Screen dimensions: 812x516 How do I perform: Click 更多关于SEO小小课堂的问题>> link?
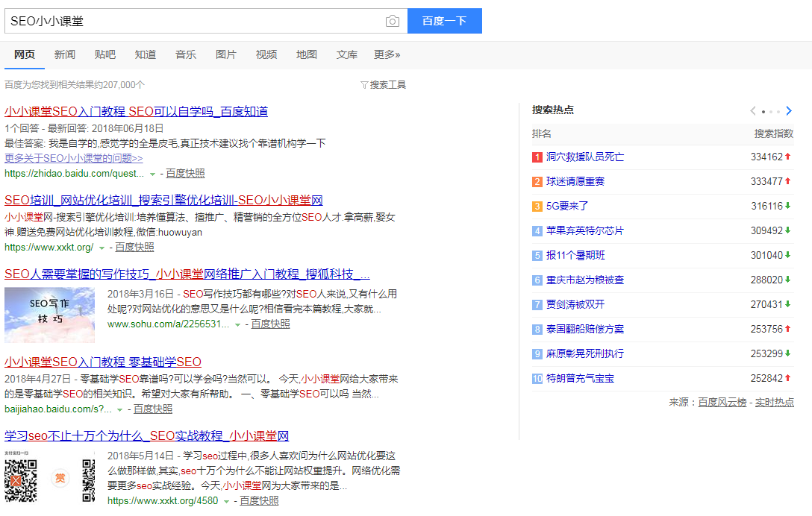point(74,158)
